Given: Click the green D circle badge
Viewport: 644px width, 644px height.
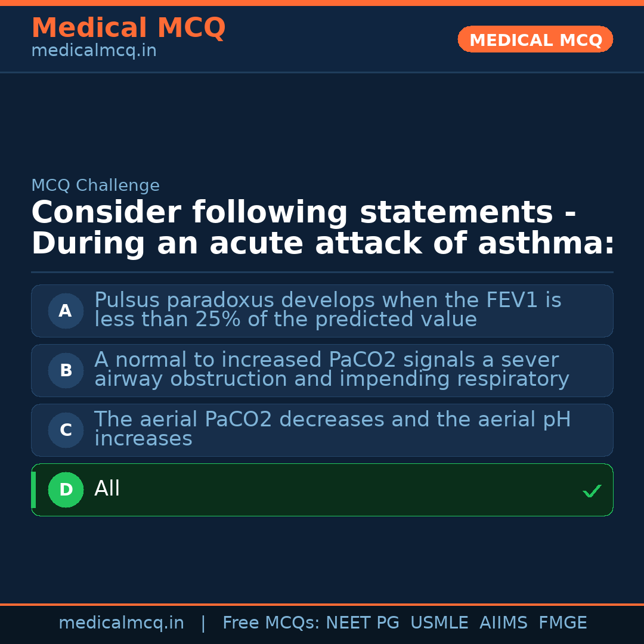Looking at the screenshot, I should tap(66, 490).
